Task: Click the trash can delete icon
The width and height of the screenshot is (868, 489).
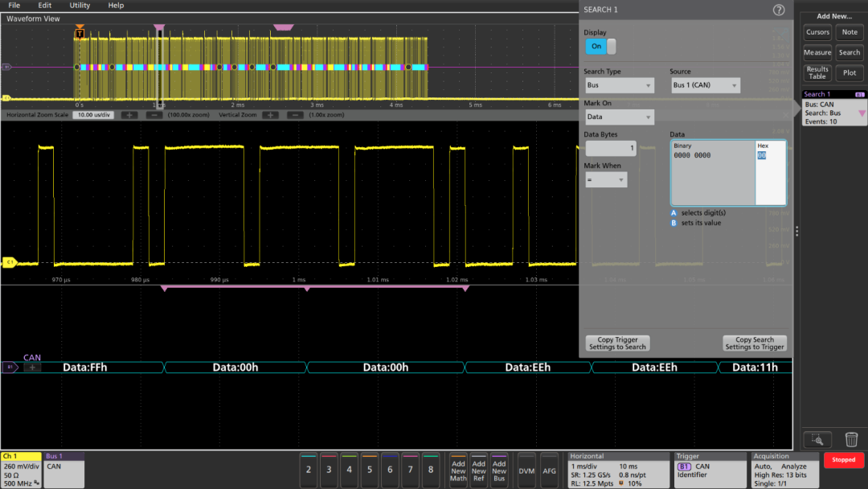Action: tap(851, 439)
